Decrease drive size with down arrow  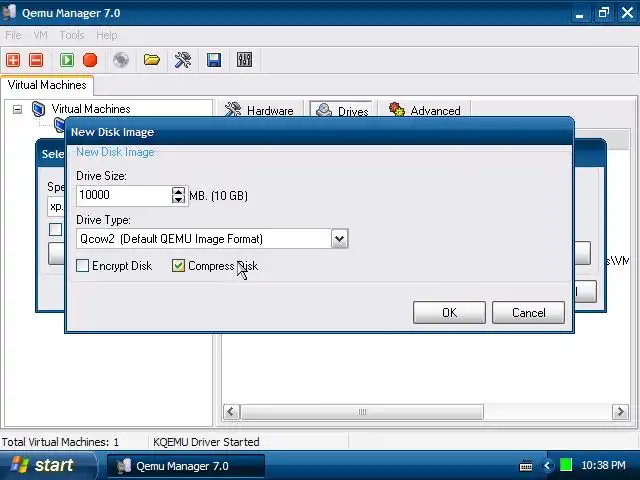(178, 199)
